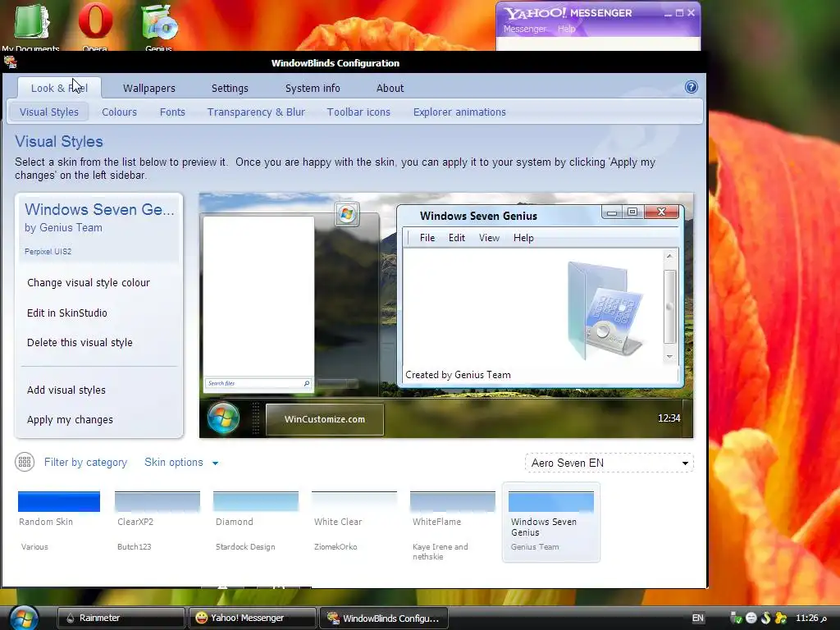Click Edit menu in preview window
Viewport: 840px width, 630px height.
[x=456, y=238]
